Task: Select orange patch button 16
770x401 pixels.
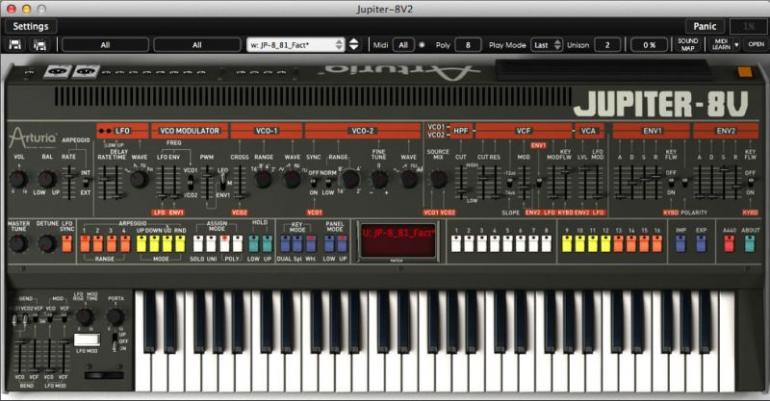Action: pos(657,243)
